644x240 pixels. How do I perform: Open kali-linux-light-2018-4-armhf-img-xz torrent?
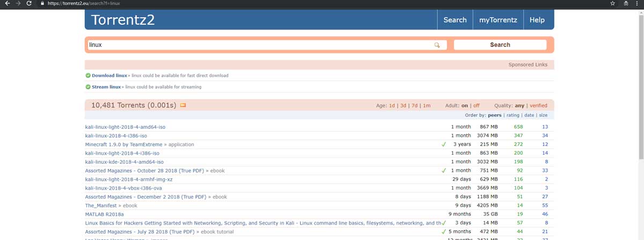129,179
